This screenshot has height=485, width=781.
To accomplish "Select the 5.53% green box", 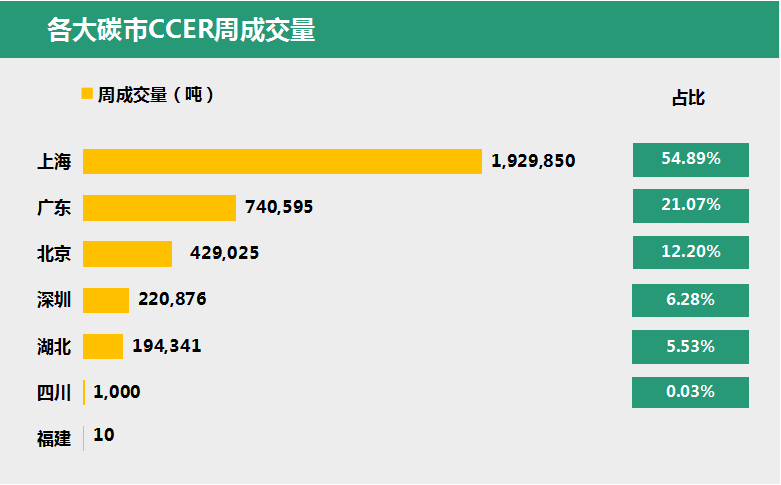I will (x=690, y=347).
